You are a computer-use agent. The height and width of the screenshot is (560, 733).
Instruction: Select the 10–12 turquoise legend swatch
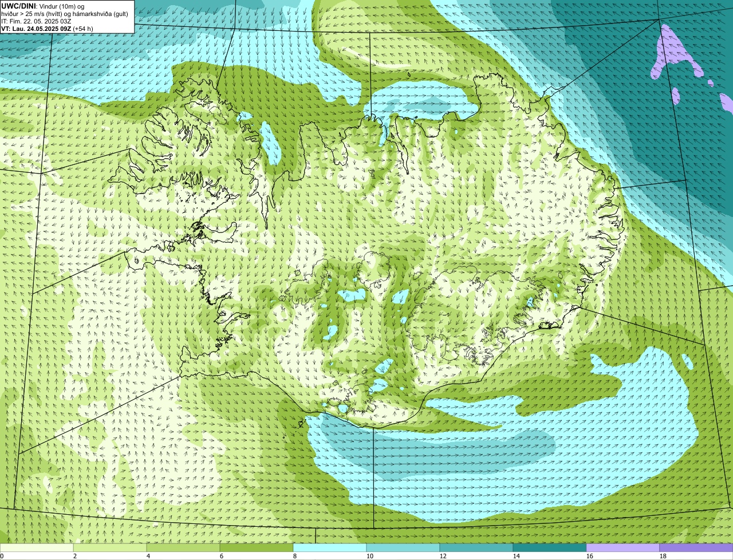[x=403, y=547]
